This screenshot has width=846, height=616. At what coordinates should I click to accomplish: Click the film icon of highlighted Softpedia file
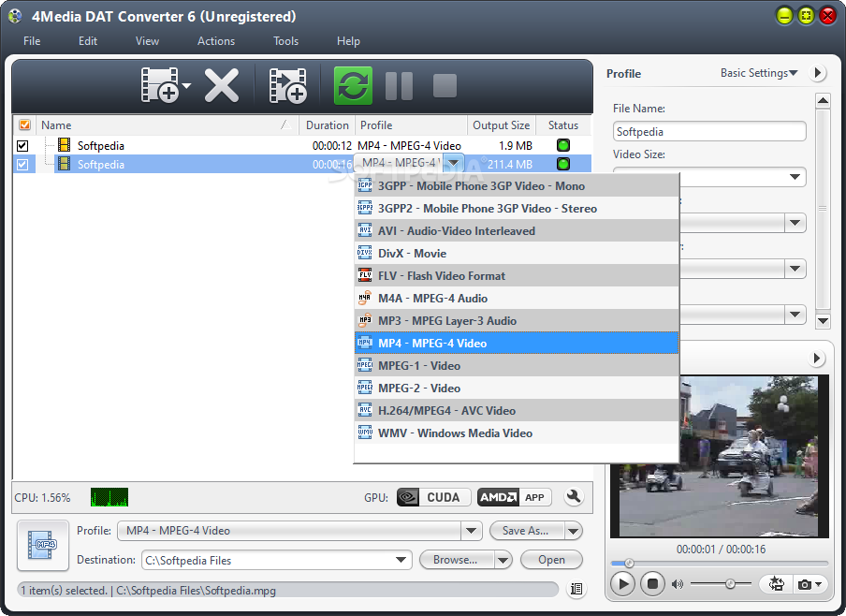(x=64, y=164)
